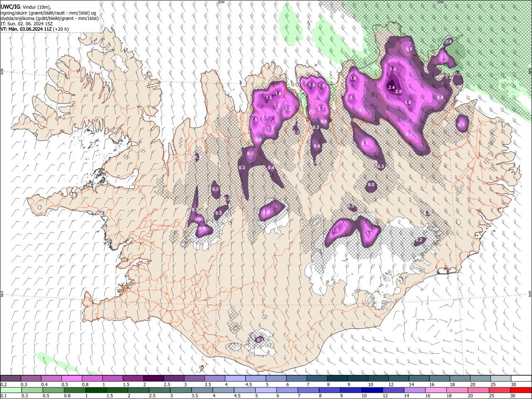Image resolution: width=532 pixels, height=399 pixels.
Task: Click the darkest green 1–1.5 rain legend swatch
Action: point(96,390)
